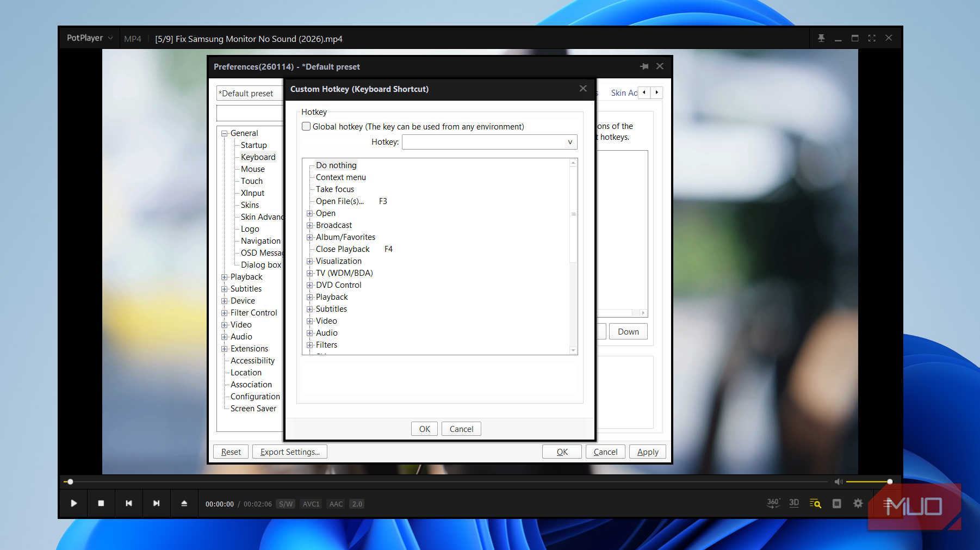Click the playback seek bar handle

click(x=70, y=481)
